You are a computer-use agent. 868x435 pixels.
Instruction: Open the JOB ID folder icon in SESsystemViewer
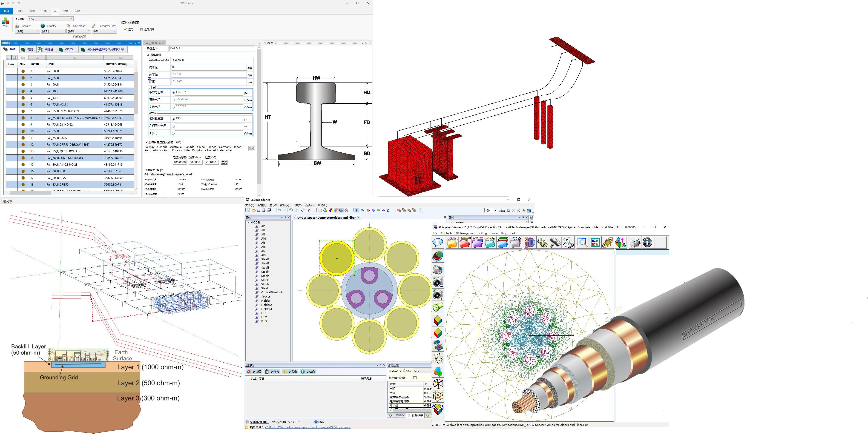pos(452,243)
